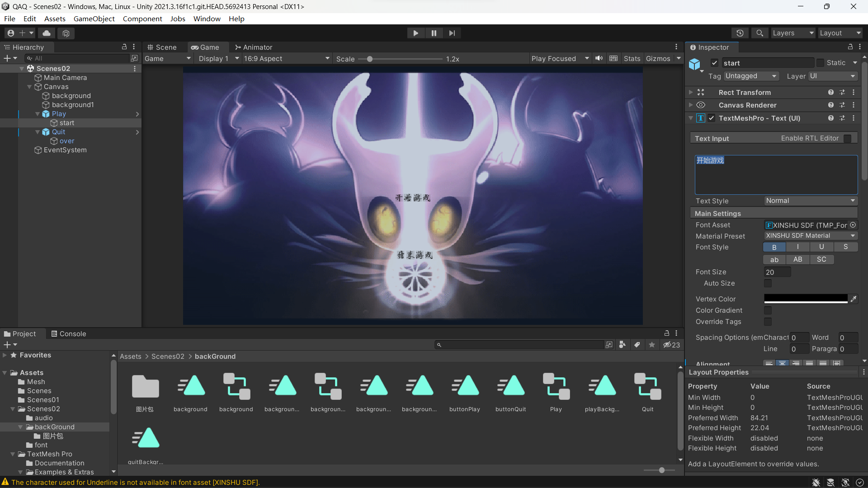Enable the Auto Size checkbox
This screenshot has width=868, height=488.
click(768, 283)
